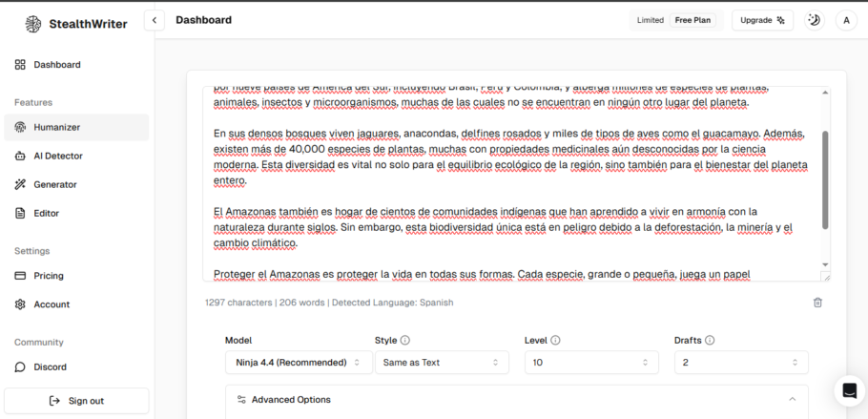The height and width of the screenshot is (419, 868).
Task: Open the user avatar account menu
Action: click(x=846, y=20)
